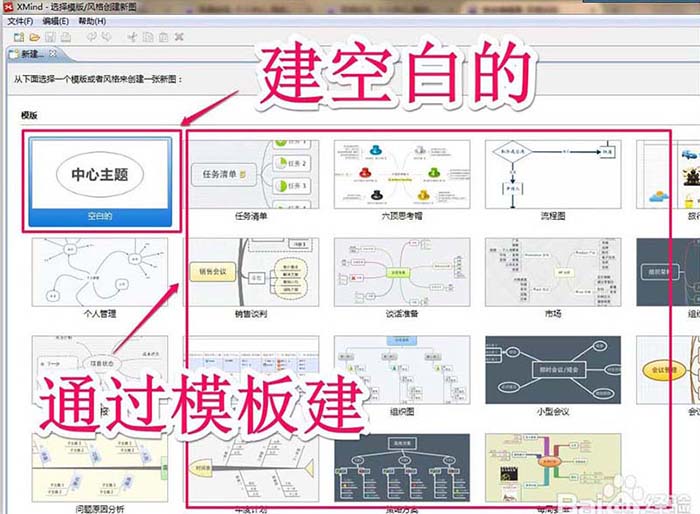Viewport: 700px width, 514px height.
Task: Open the 文件(F) menu
Action: click(20, 21)
